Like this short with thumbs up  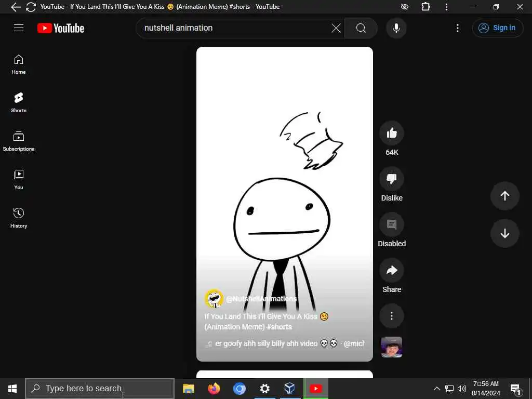[x=392, y=134]
